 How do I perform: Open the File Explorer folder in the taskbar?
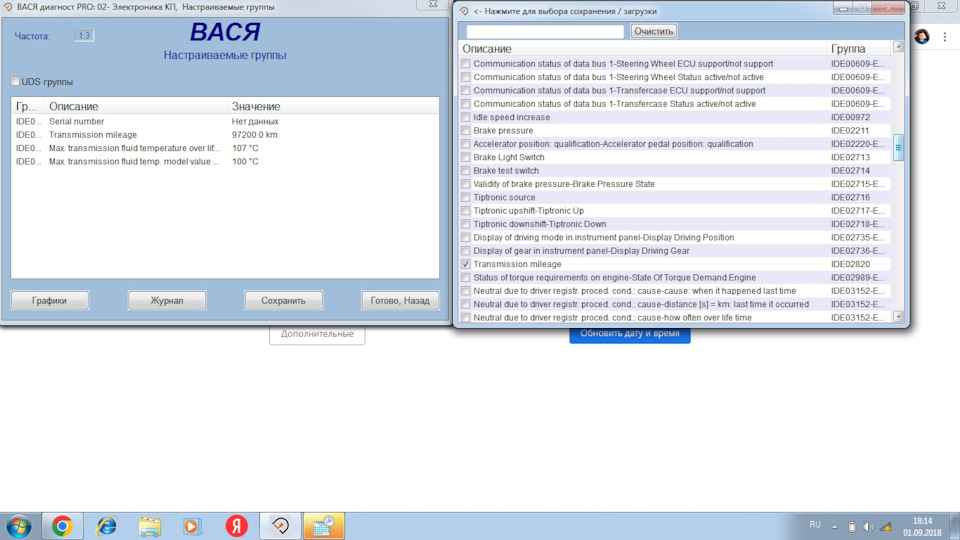pos(149,526)
